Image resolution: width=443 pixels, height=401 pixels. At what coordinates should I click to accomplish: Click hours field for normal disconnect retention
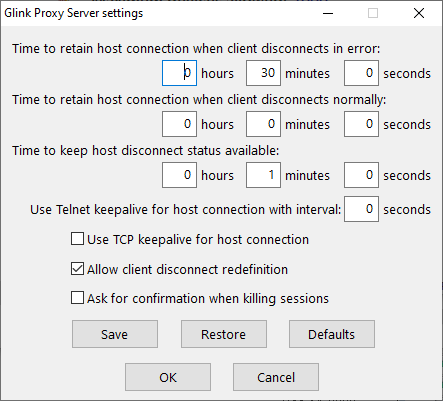coord(179,124)
